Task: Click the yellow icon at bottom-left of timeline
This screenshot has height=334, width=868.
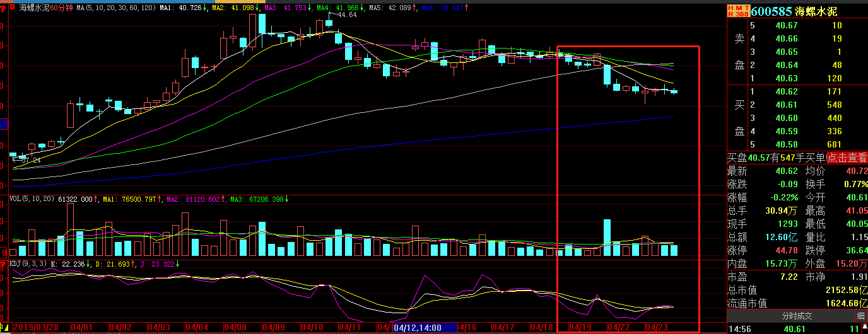Action: click(x=5, y=328)
